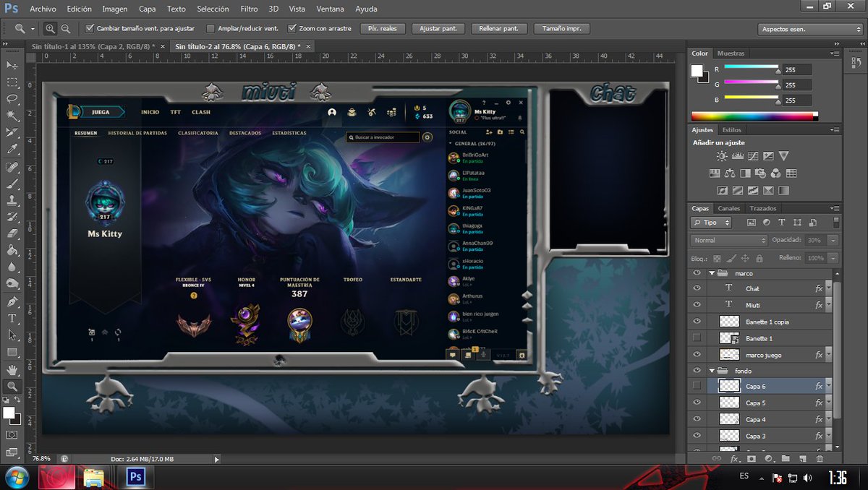Hide the fondo group visibility
Screen dimensions: 868x490
pos(697,371)
